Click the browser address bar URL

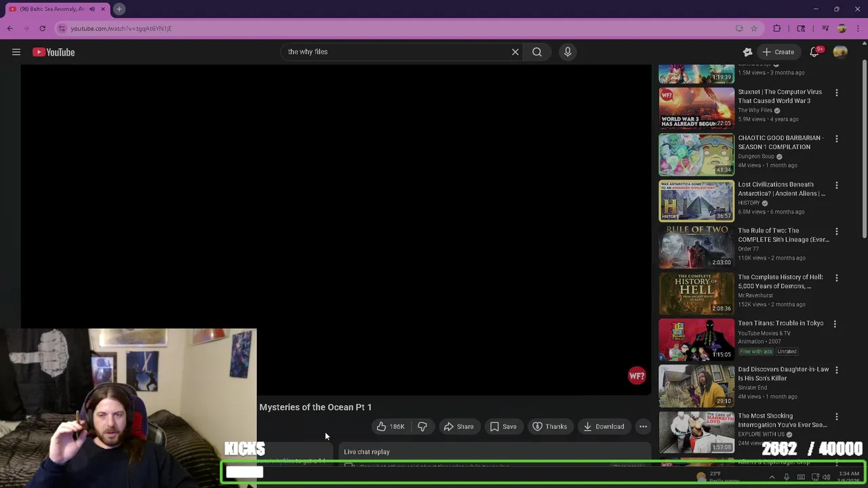pyautogui.click(x=121, y=28)
